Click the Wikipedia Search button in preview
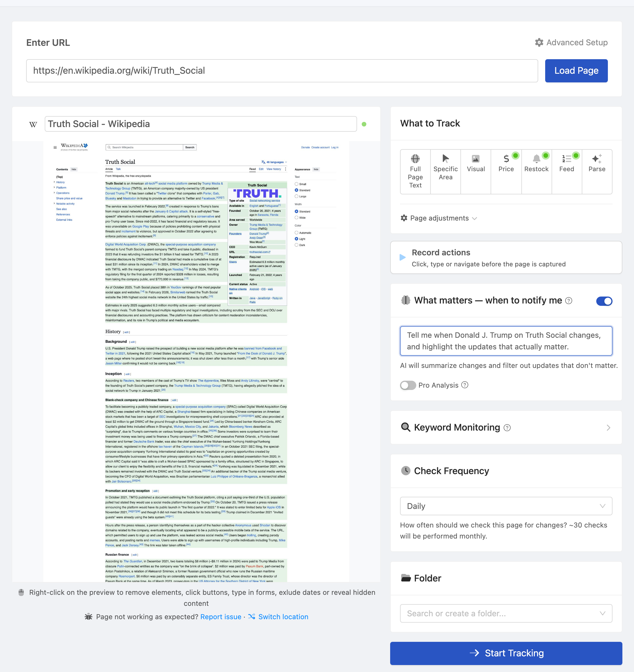 pyautogui.click(x=190, y=147)
